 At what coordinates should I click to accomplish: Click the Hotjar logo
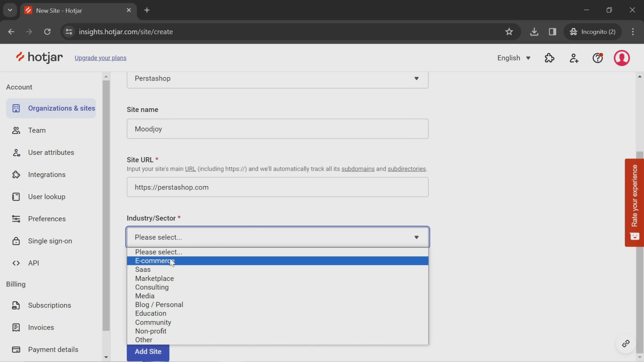(x=39, y=58)
